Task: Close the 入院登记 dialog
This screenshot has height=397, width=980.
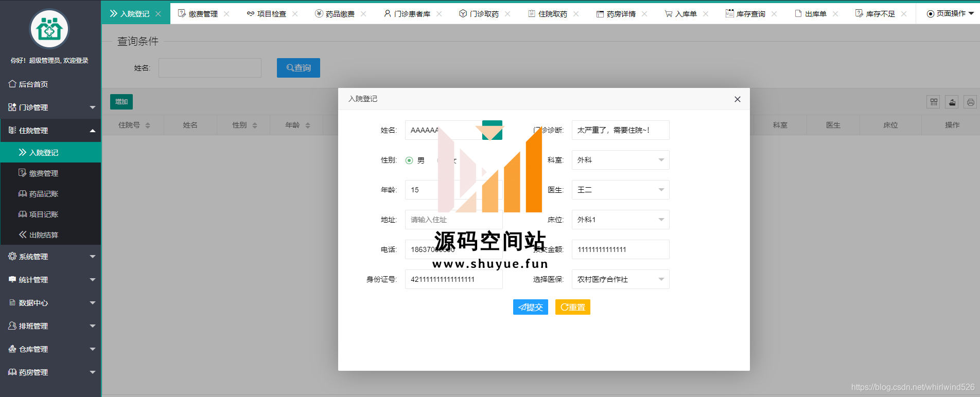Action: (737, 99)
